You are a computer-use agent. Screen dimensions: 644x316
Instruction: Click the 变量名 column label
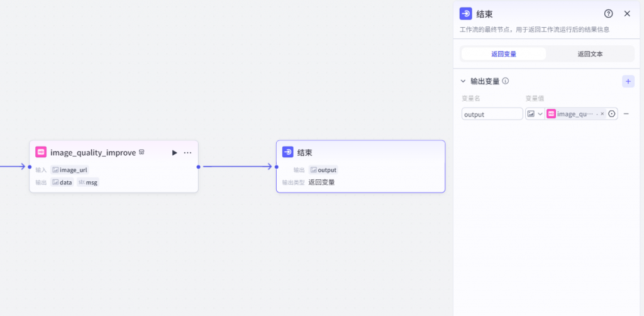(x=471, y=98)
